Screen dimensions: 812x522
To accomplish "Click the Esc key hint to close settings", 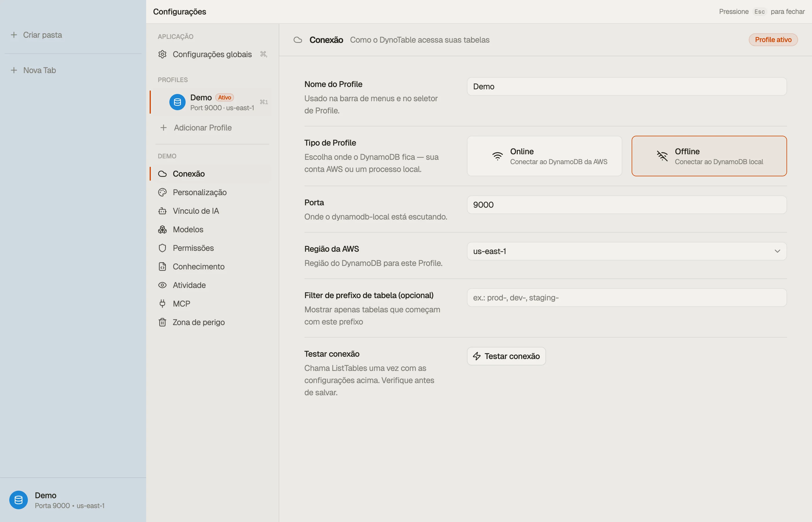I will (x=759, y=12).
